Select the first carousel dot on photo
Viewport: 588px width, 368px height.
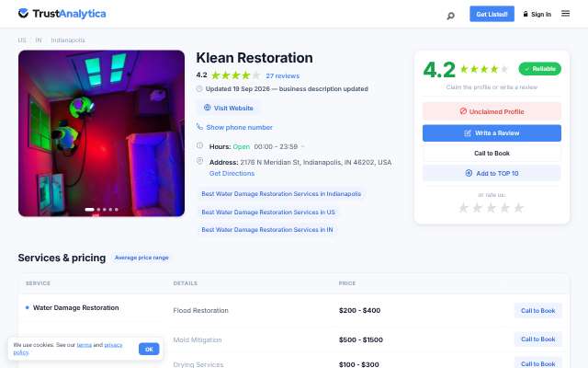(89, 210)
